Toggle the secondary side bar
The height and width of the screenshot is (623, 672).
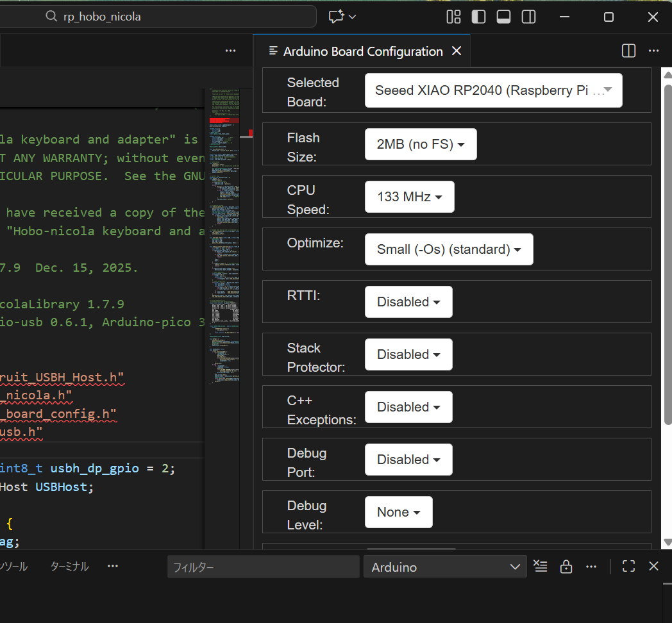tap(528, 17)
